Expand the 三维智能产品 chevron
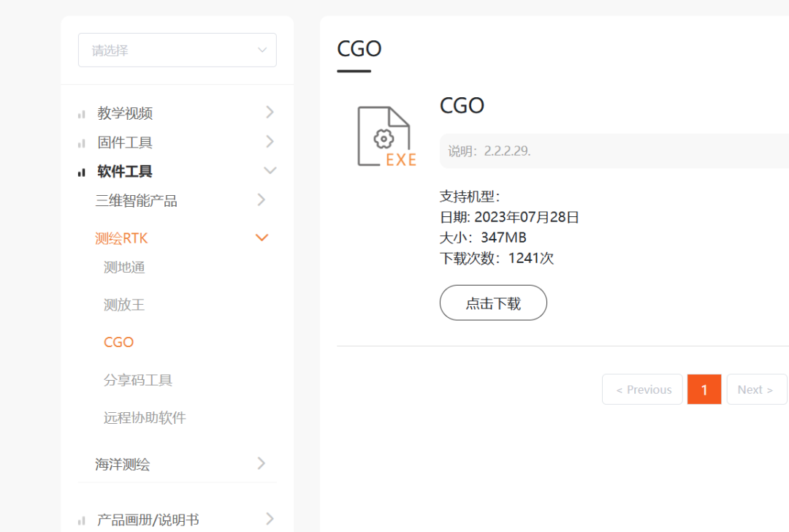Screen dimensions: 789x532 [x=261, y=199]
